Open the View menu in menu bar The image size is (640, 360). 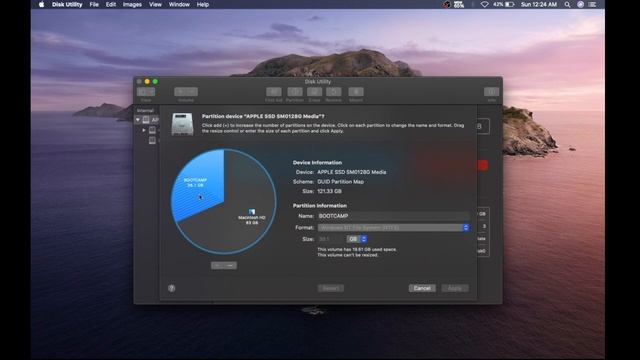[x=155, y=4]
